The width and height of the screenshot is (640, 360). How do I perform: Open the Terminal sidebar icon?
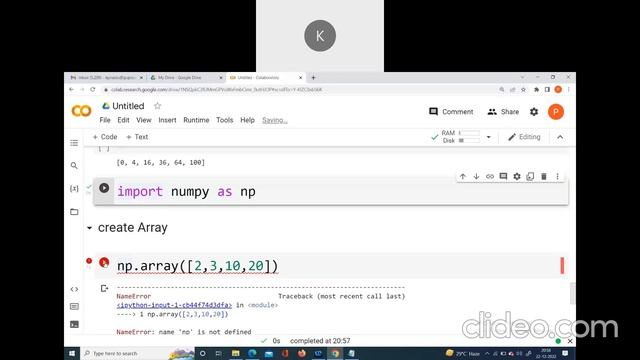74,324
